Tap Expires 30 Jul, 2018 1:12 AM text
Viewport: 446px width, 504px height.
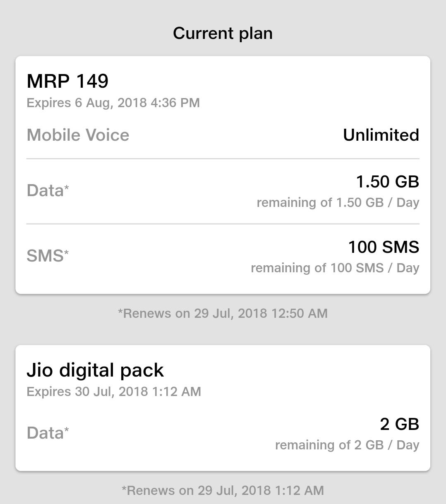click(114, 391)
